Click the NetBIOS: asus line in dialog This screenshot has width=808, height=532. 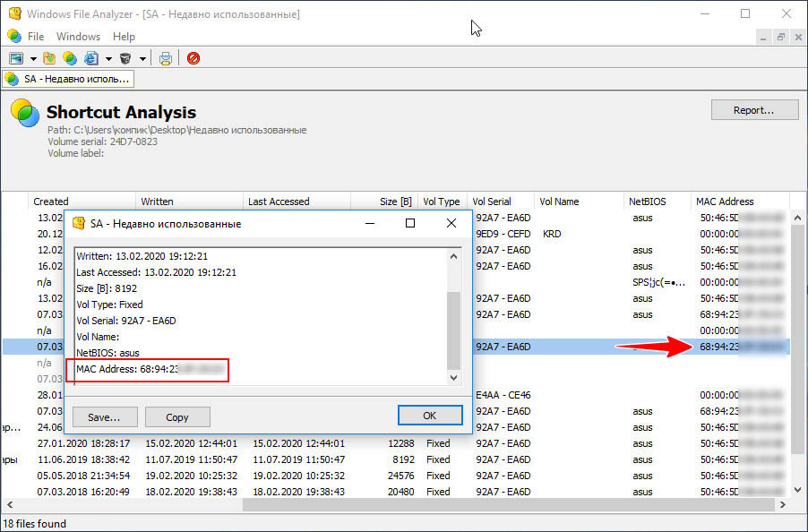(107, 353)
